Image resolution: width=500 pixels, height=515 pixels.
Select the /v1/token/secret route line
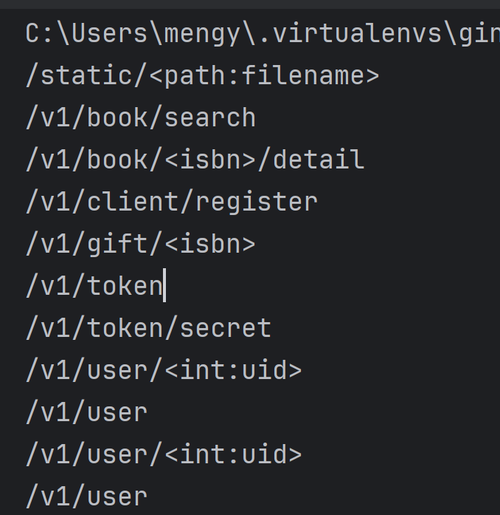click(148, 328)
